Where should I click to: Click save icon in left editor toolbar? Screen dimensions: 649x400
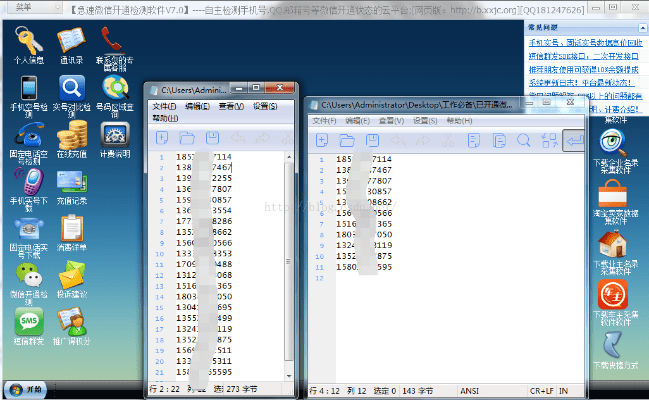(212, 137)
